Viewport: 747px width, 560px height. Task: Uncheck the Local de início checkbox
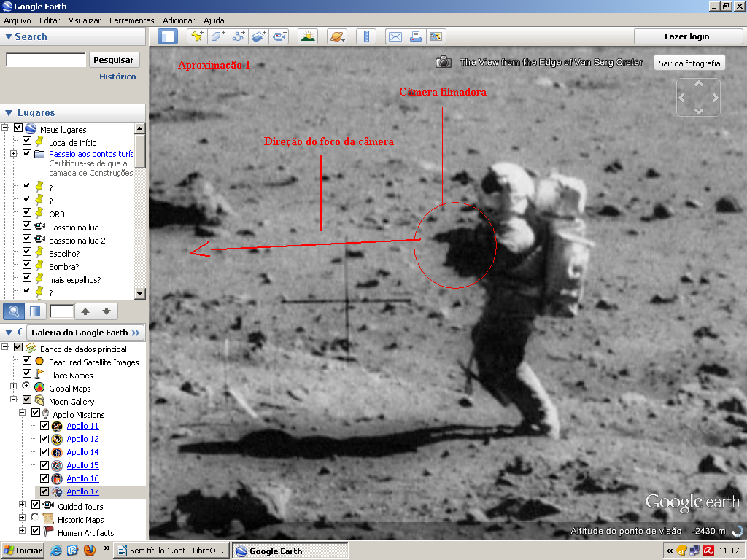[x=27, y=141]
